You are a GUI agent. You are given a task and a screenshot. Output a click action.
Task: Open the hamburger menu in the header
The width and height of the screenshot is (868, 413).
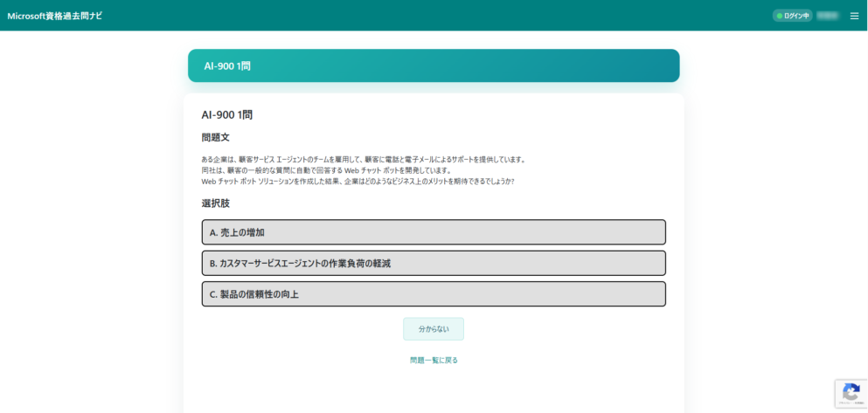(854, 16)
